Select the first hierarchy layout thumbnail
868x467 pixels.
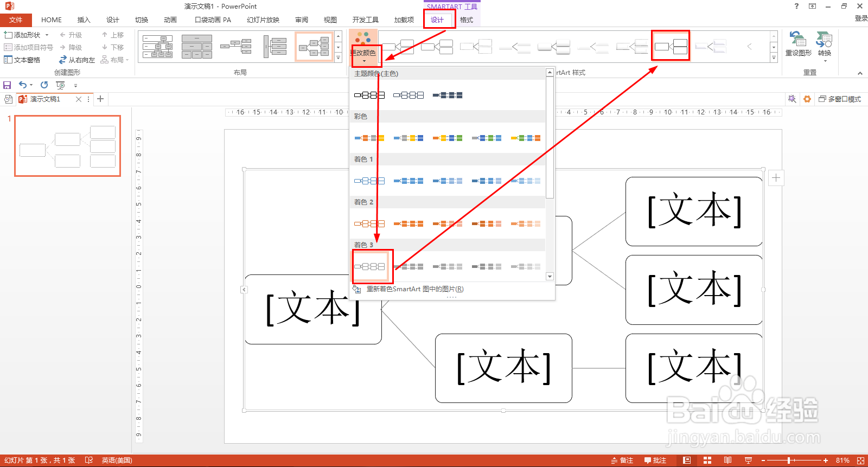click(158, 47)
